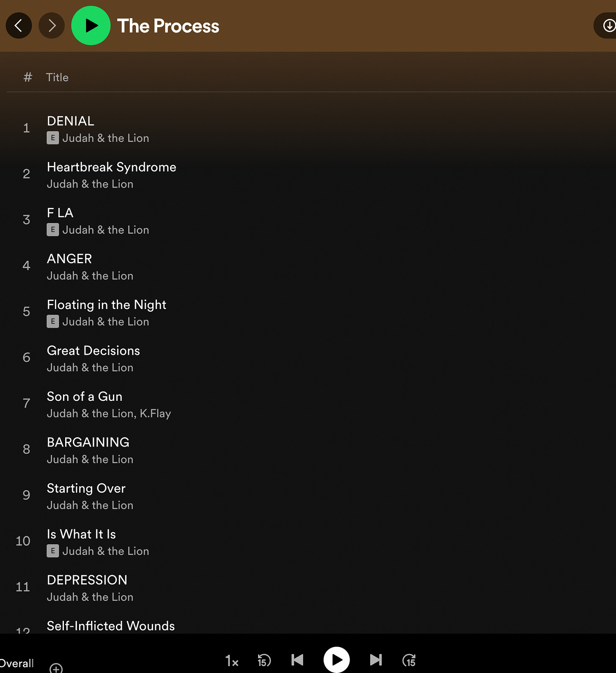Click the explicit E badge on DENIAL
Viewport: 616px width, 673px height.
click(x=53, y=138)
